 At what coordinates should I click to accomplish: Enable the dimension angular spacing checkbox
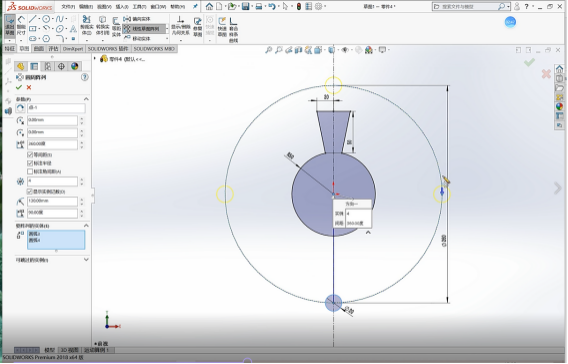click(30, 171)
